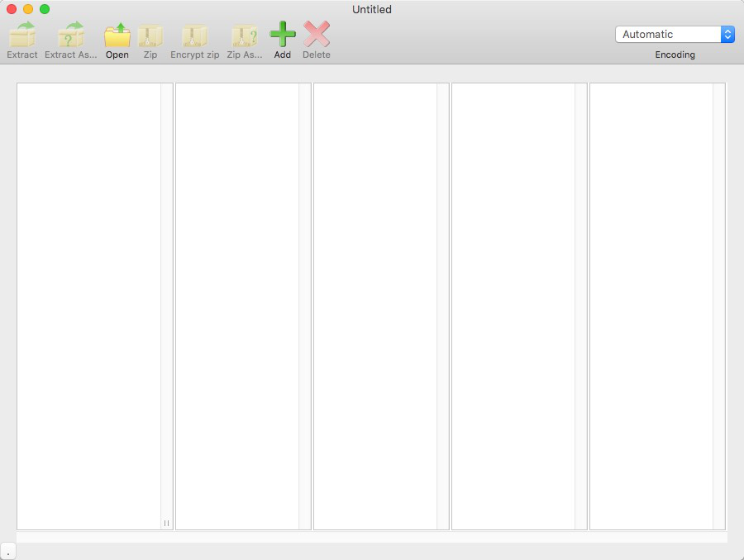The height and width of the screenshot is (560, 744).
Task: Close the Untitled window with red button
Action: click(x=12, y=9)
